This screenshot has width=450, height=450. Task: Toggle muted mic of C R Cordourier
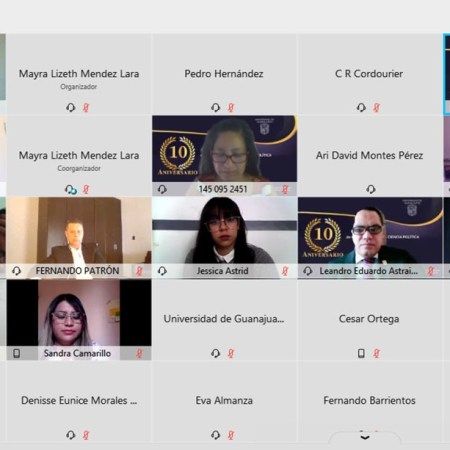coord(377,107)
